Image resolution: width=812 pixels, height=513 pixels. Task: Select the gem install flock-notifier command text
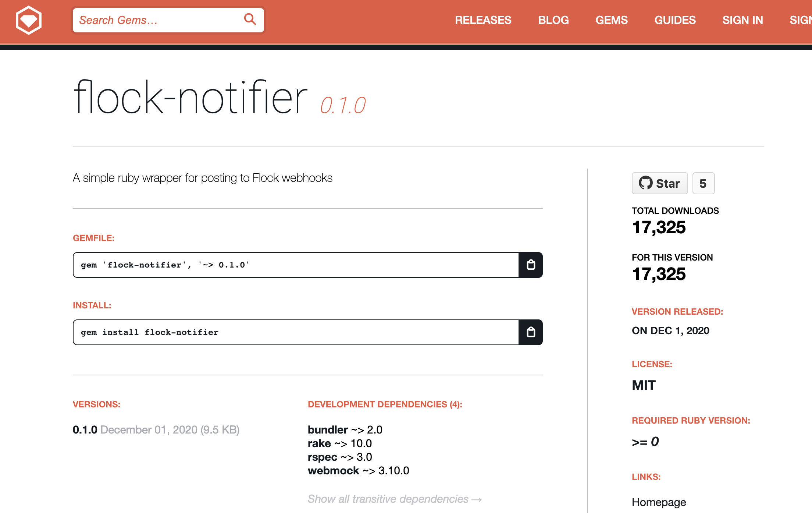(149, 332)
